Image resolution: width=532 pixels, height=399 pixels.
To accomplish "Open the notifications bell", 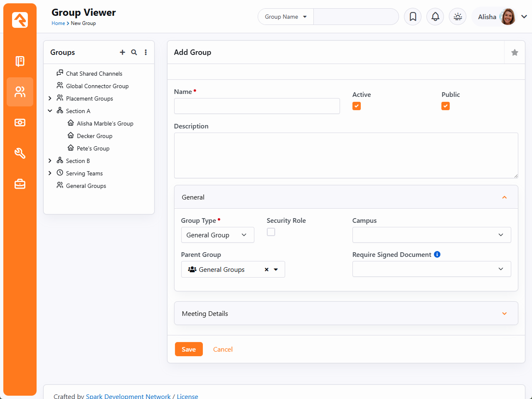I will 435,17.
